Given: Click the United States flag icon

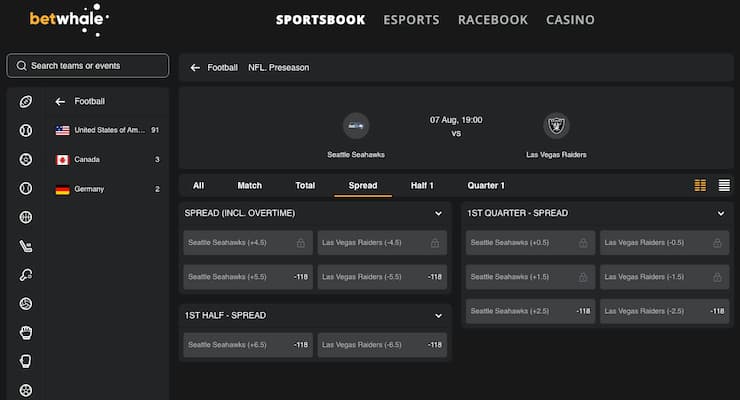Looking at the screenshot, I should click(62, 130).
